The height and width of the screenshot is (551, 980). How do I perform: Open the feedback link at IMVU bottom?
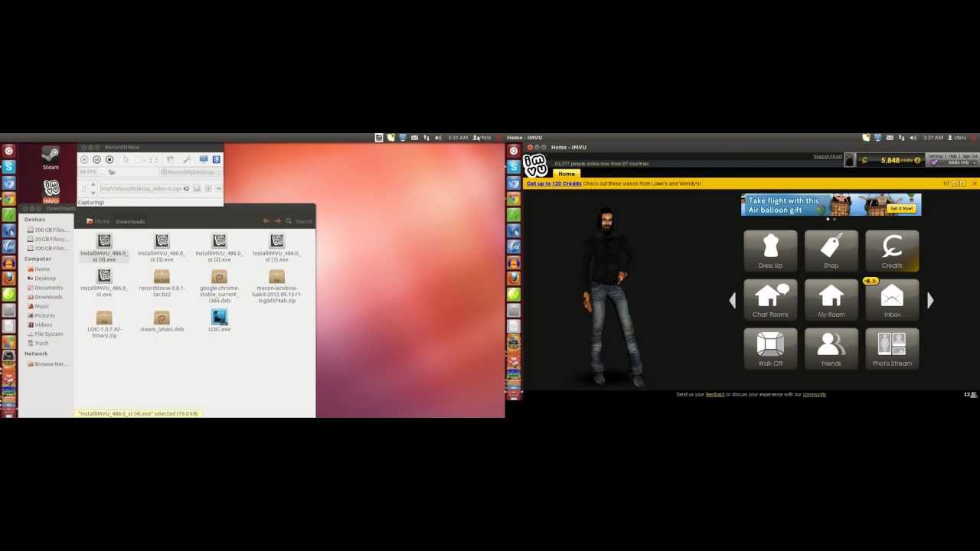[715, 394]
